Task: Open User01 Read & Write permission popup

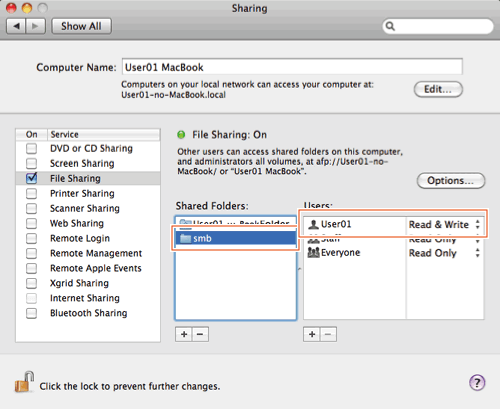Action: [445, 224]
